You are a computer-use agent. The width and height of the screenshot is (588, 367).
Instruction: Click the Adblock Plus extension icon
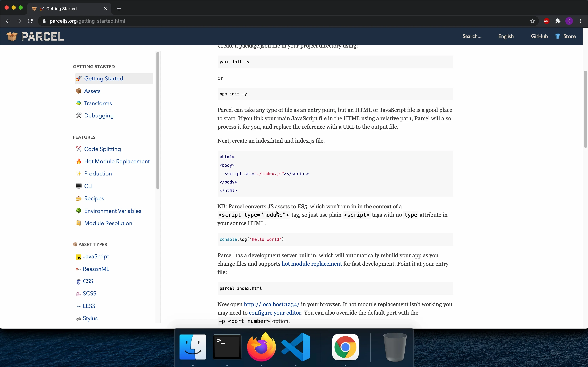[547, 21]
